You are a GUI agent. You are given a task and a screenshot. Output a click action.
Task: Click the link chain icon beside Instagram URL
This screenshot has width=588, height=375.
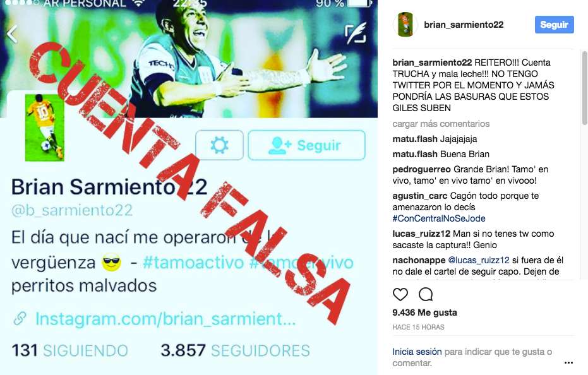pos(20,319)
